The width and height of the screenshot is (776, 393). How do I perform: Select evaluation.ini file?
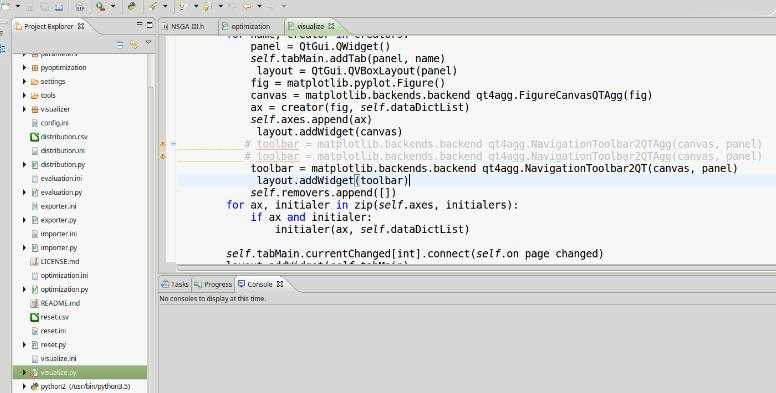[x=61, y=178]
